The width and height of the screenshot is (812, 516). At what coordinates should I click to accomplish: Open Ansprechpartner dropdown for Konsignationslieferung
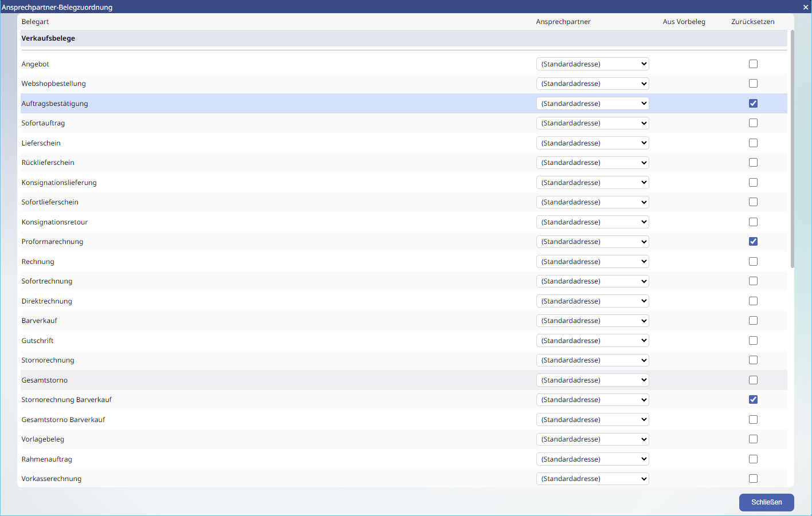[x=593, y=183]
